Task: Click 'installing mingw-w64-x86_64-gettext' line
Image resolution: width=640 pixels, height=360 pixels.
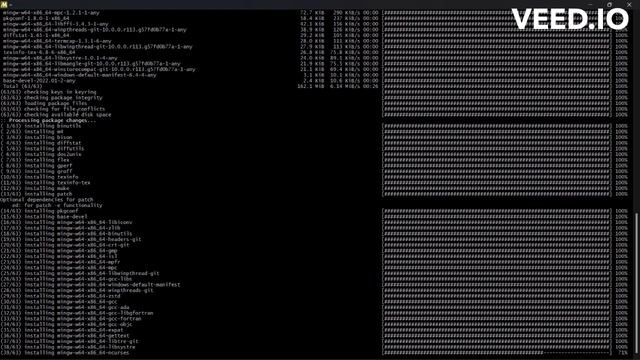Action: point(65,336)
